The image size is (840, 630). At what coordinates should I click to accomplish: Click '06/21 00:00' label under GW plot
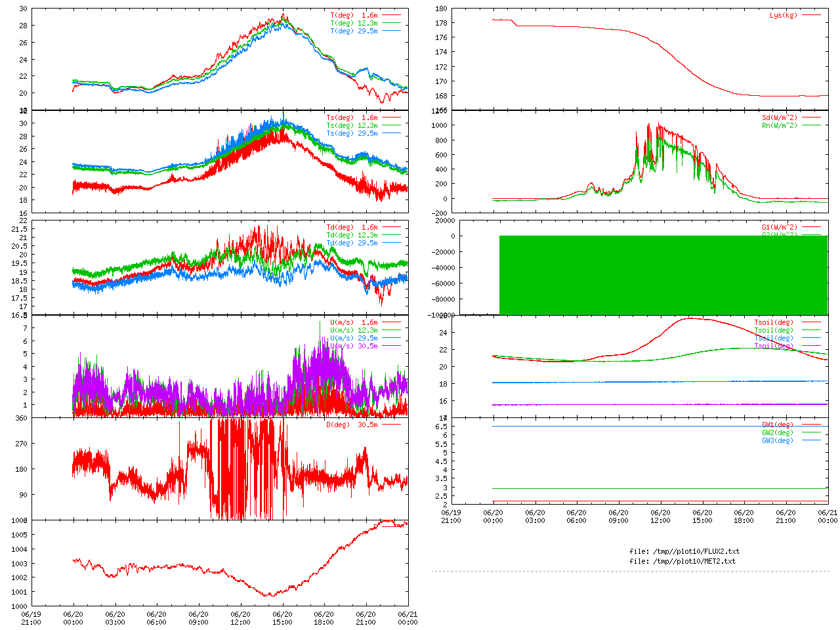click(x=828, y=516)
